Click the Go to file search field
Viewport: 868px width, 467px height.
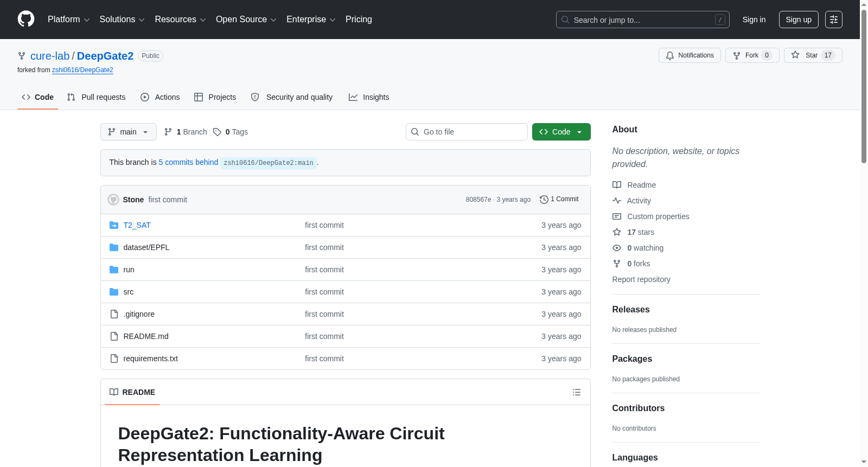coord(467,132)
